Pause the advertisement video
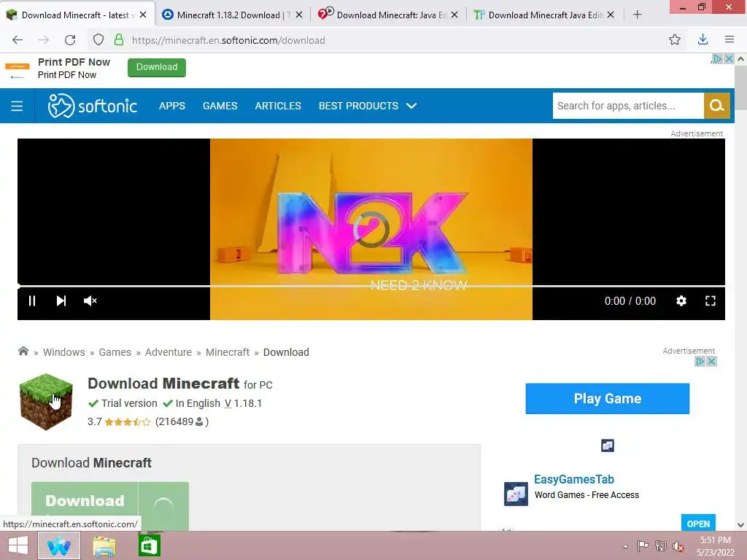This screenshot has height=560, width=747. coord(32,301)
